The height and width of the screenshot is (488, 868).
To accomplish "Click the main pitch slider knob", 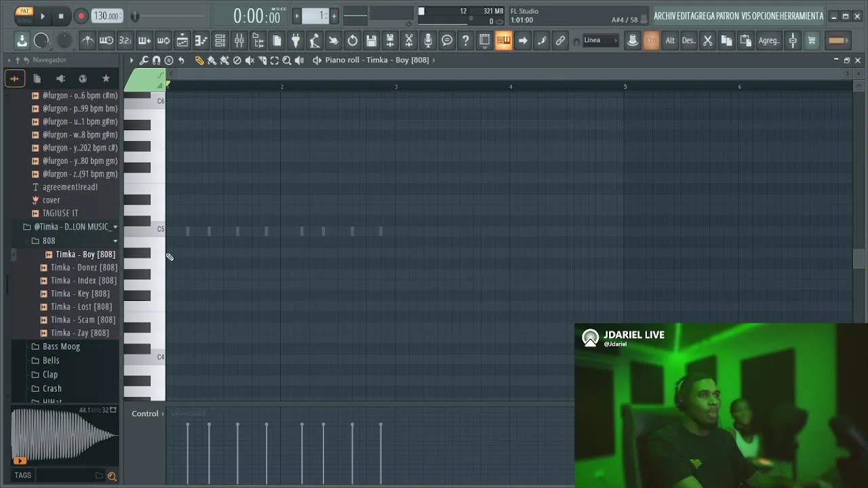I will tap(134, 16).
